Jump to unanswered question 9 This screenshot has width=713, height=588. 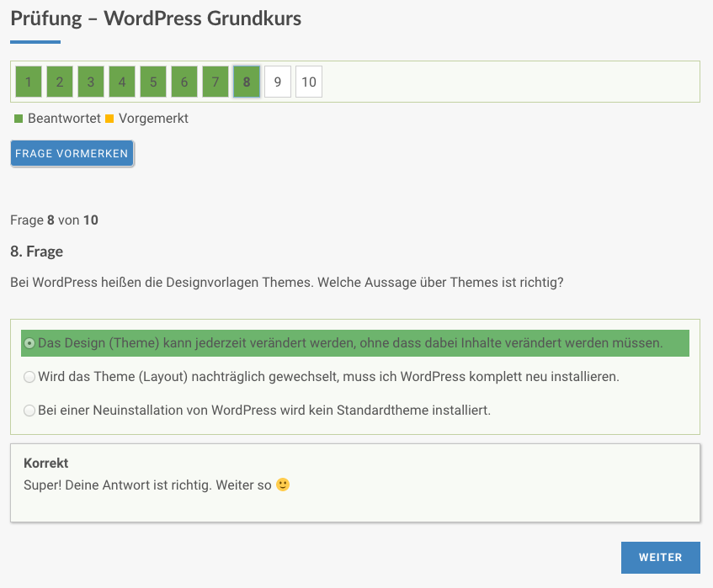click(x=278, y=82)
